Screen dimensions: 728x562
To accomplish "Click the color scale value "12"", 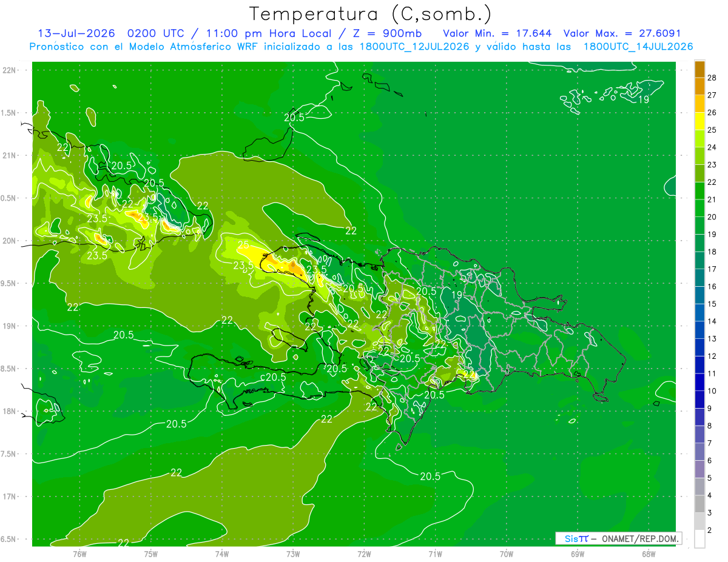I will (712, 356).
